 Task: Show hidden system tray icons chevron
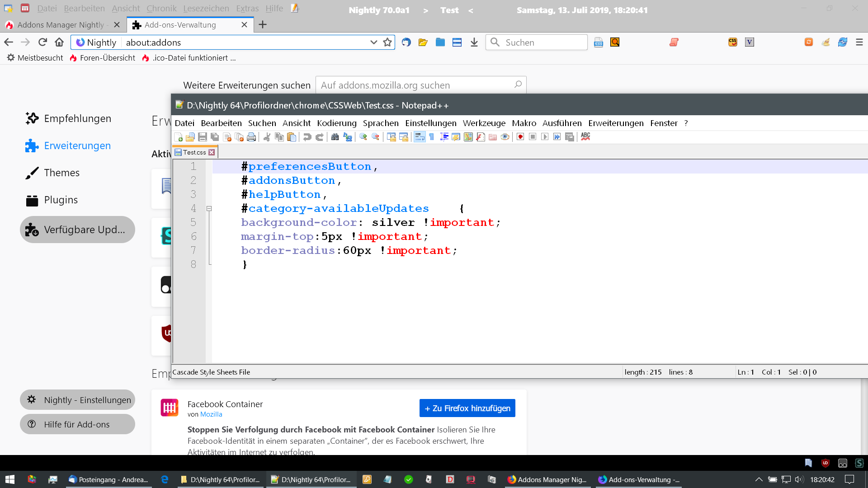pos(759,479)
